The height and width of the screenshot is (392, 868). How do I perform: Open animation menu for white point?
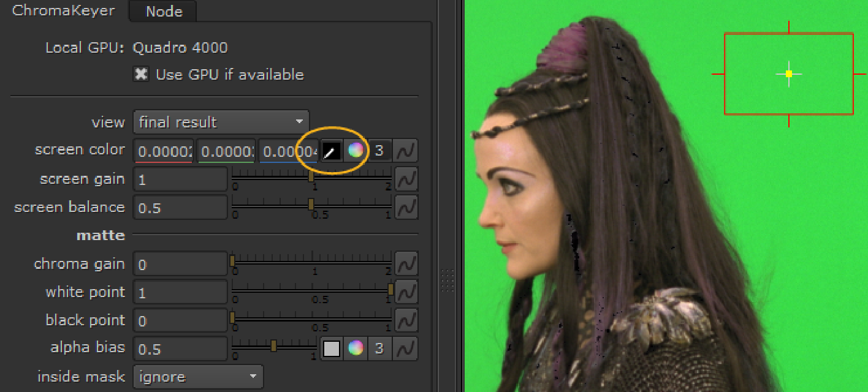pos(405,292)
